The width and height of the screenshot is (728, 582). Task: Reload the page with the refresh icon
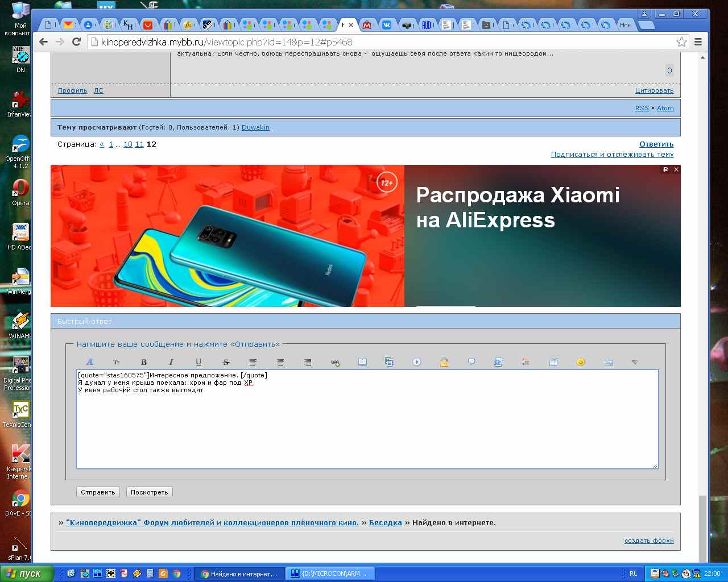(x=77, y=41)
